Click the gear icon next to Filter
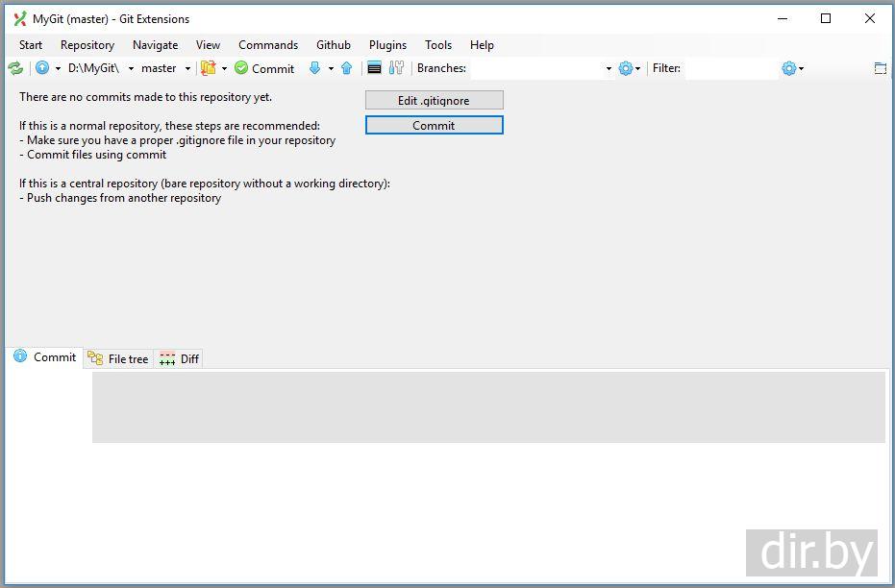This screenshot has width=895, height=588. coord(789,68)
